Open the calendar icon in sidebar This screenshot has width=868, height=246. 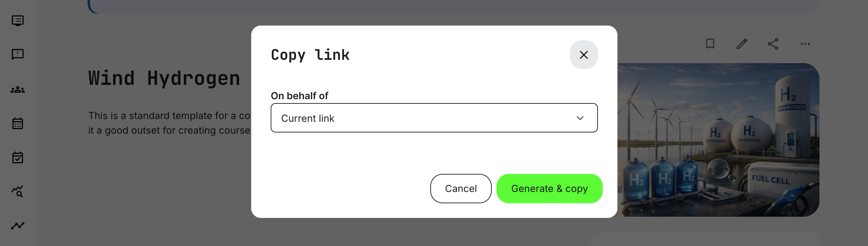click(x=18, y=123)
